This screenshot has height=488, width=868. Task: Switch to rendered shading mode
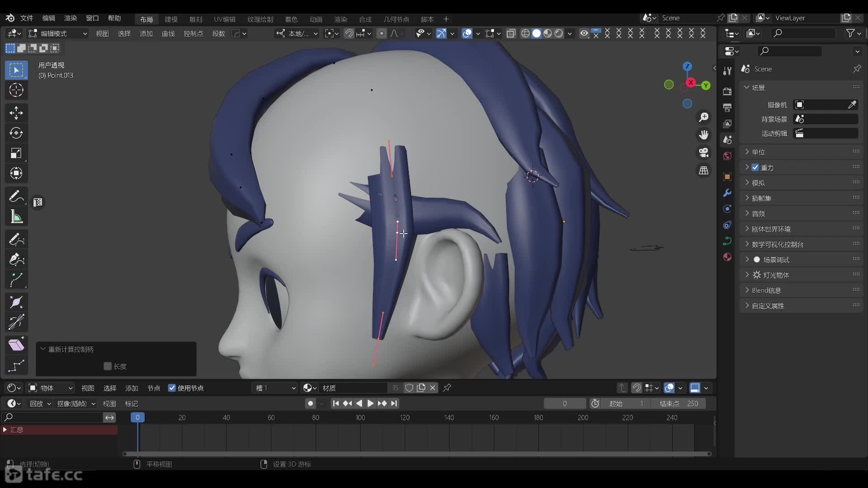tap(559, 33)
